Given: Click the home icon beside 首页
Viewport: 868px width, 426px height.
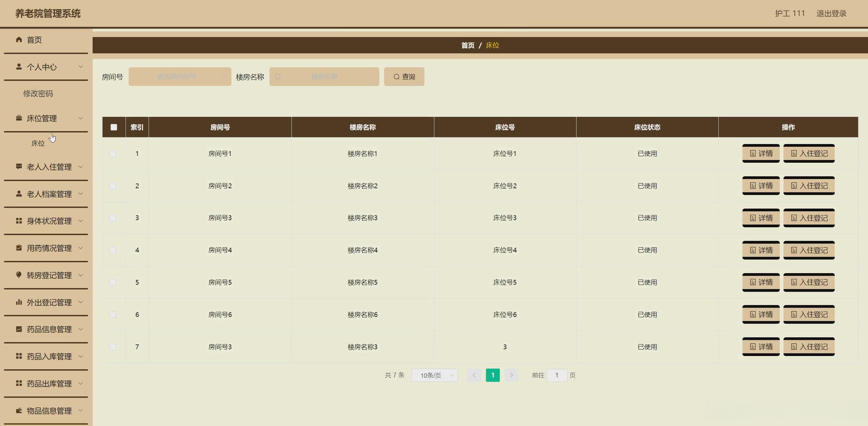Looking at the screenshot, I should (19, 40).
